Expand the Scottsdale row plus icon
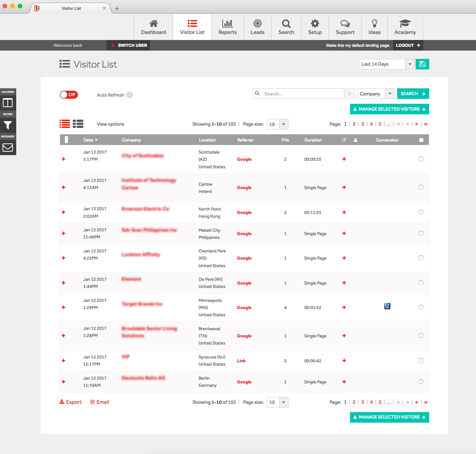 (63, 159)
